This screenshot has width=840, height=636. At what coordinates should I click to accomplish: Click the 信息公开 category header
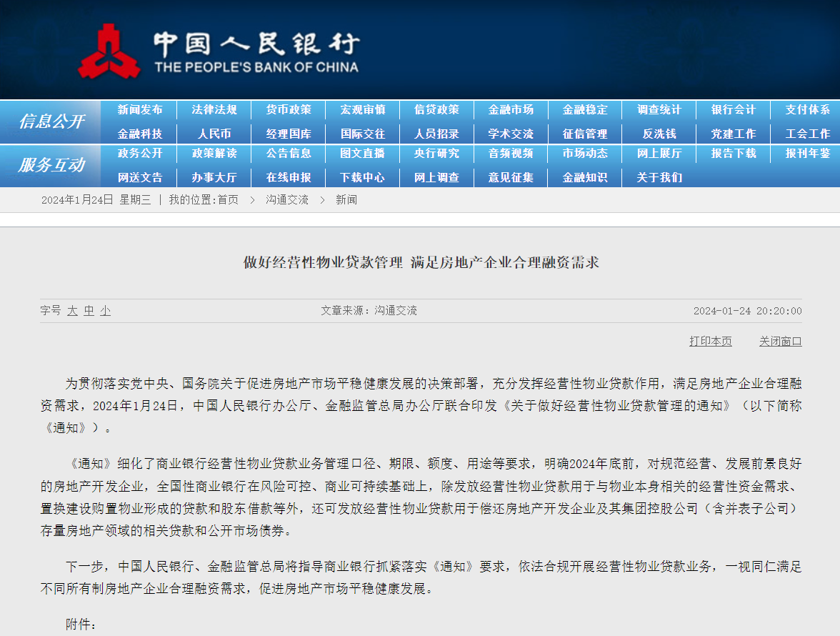[x=51, y=121]
